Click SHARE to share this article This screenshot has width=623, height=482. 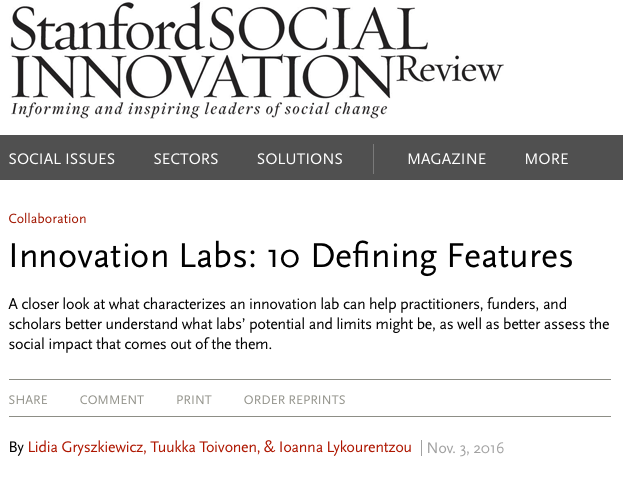tap(28, 400)
